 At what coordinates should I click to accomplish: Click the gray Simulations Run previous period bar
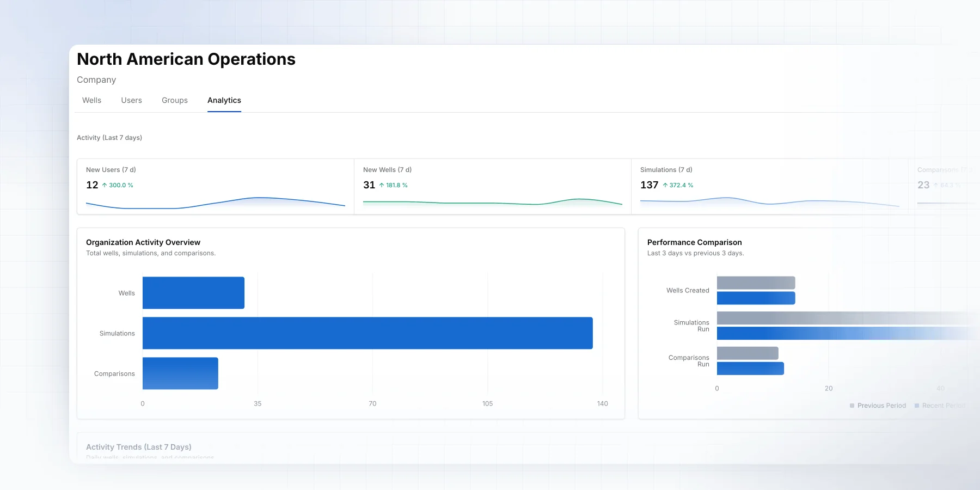click(x=848, y=318)
